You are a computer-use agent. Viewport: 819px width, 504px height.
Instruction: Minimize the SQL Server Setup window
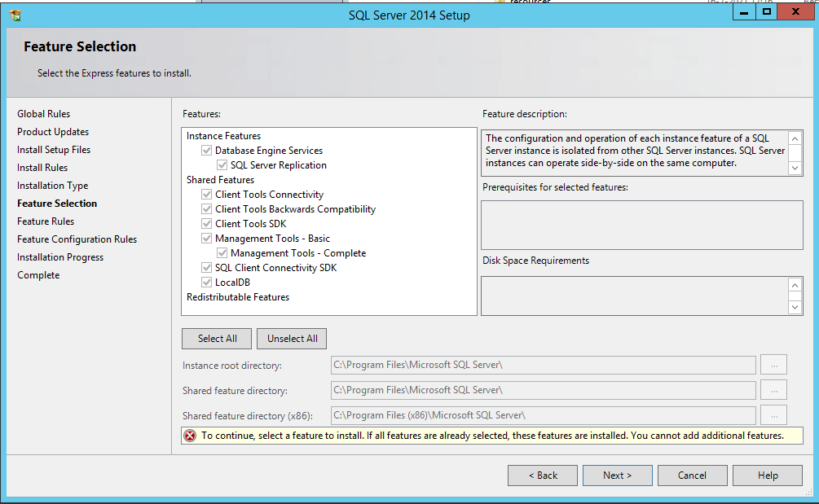click(x=744, y=12)
